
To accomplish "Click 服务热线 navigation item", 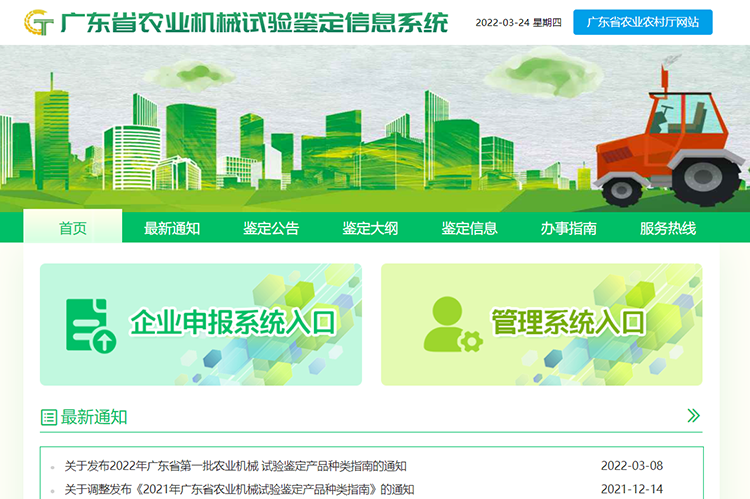I will tap(667, 228).
